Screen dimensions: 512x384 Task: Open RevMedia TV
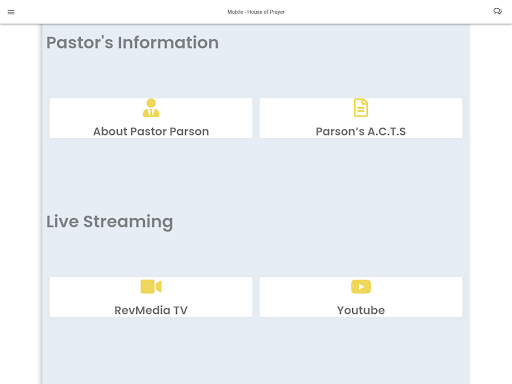tap(151, 310)
